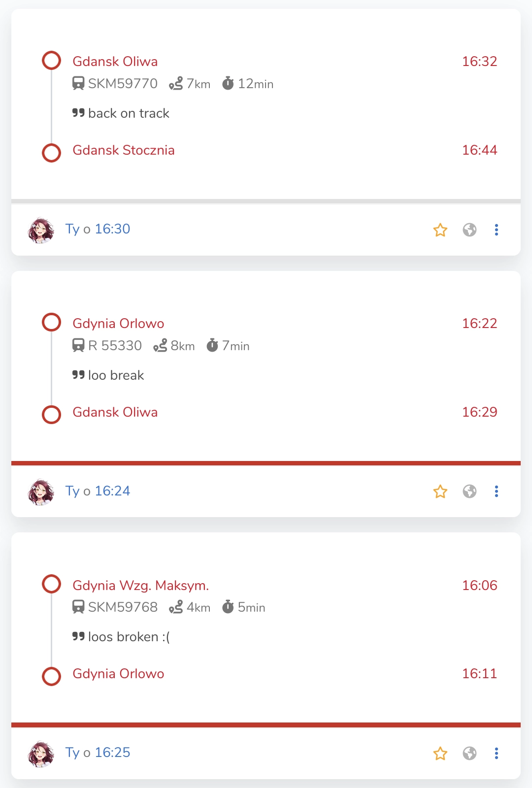Open the Gdynia Wzg. Maksym. station link
The image size is (532, 788).
(x=140, y=586)
